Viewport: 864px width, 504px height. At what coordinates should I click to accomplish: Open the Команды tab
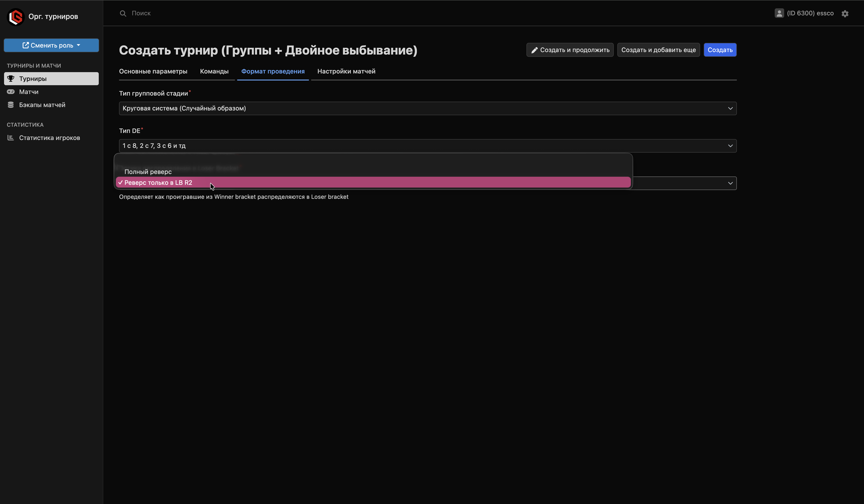pyautogui.click(x=214, y=71)
